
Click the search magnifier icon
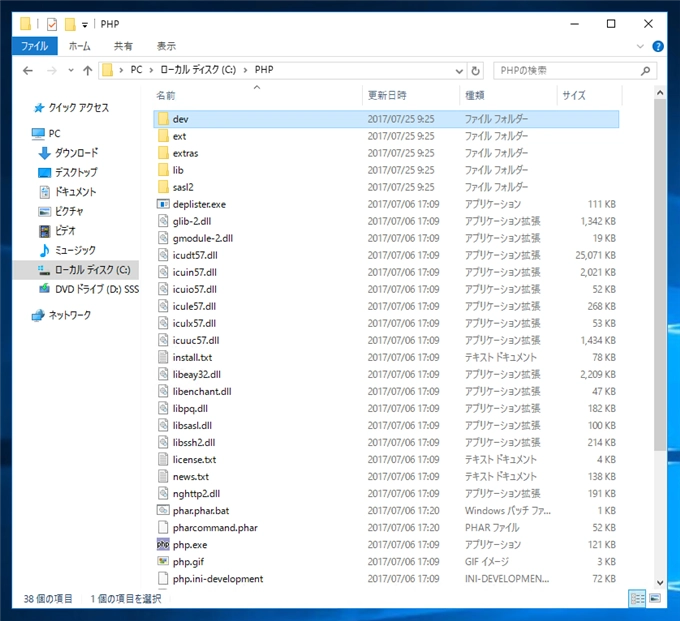coord(645,71)
